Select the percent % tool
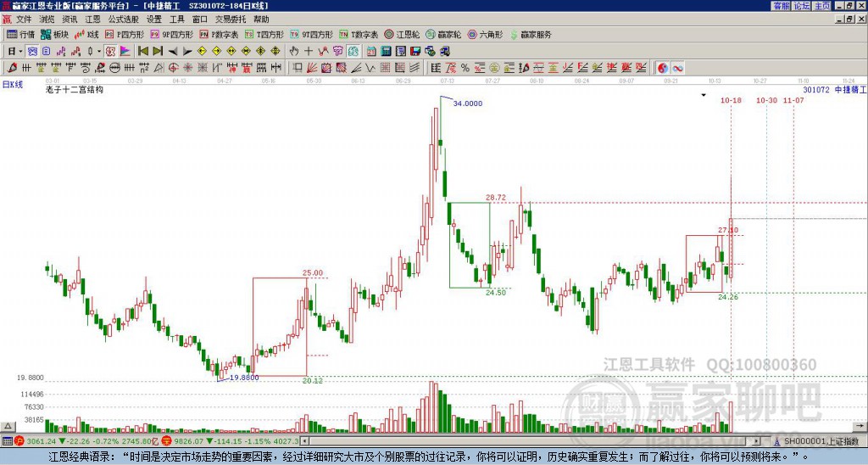The width and height of the screenshot is (868, 465). coord(465,68)
